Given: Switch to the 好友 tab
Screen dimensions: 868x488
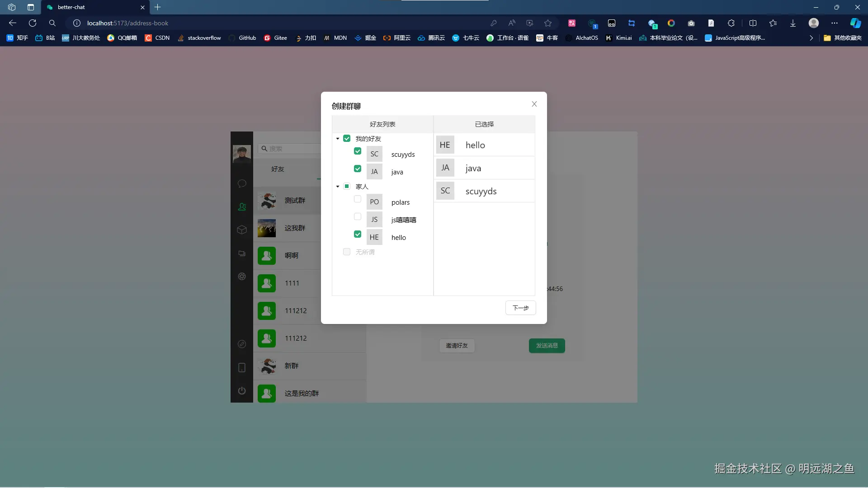Looking at the screenshot, I should coord(278,169).
